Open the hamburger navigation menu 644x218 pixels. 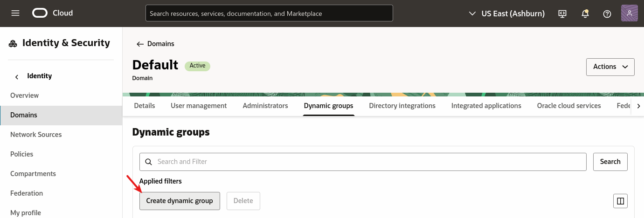(15, 13)
